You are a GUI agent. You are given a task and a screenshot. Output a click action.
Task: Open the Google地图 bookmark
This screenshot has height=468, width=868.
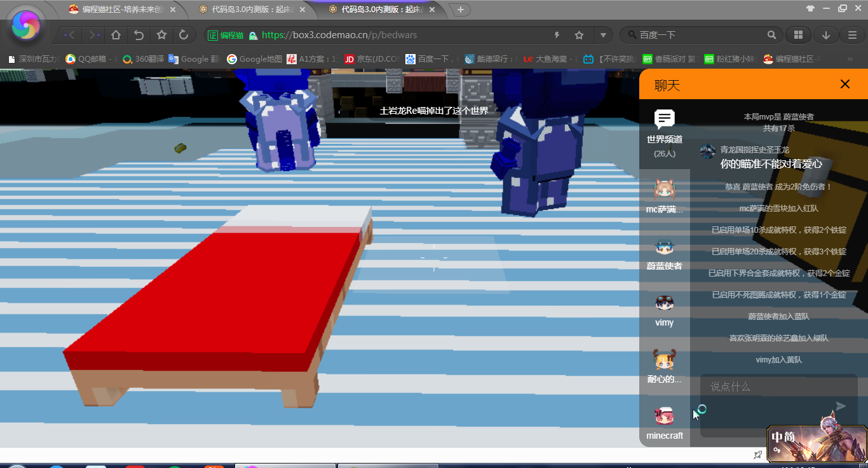coord(254,59)
